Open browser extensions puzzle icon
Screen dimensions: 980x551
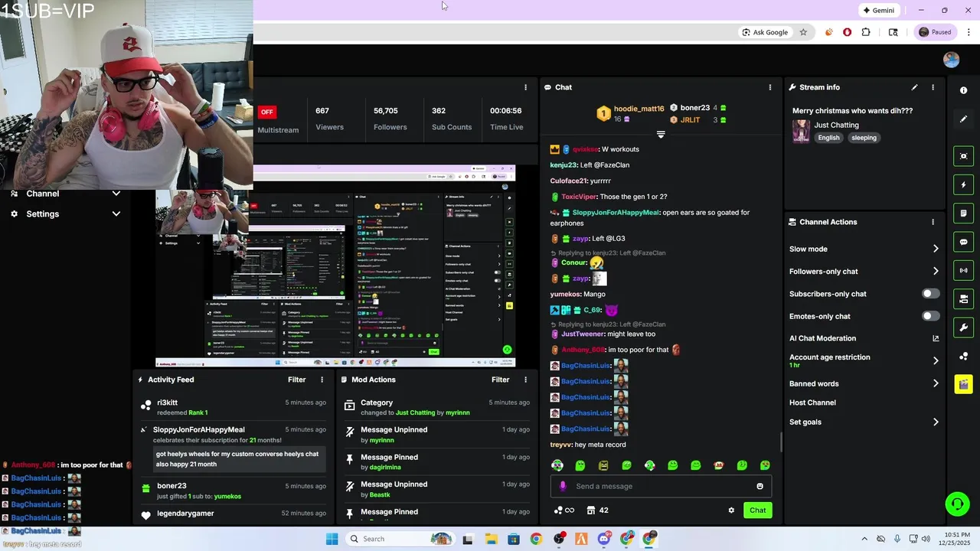tap(866, 32)
